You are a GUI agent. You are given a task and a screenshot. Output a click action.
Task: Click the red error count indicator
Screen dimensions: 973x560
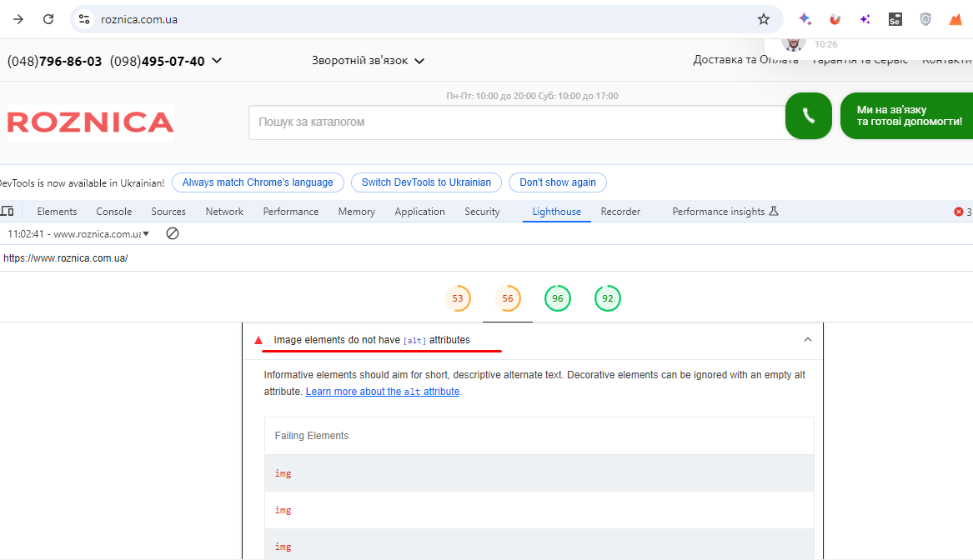[962, 212]
